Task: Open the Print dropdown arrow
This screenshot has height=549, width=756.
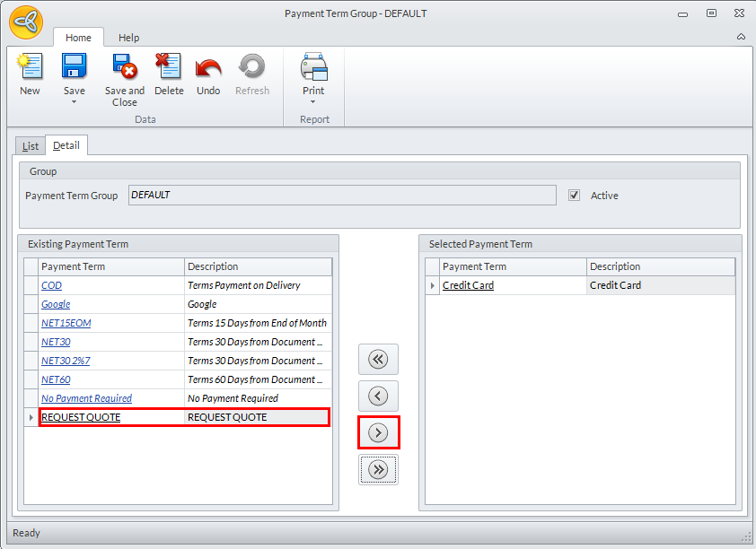Action: click(x=313, y=102)
